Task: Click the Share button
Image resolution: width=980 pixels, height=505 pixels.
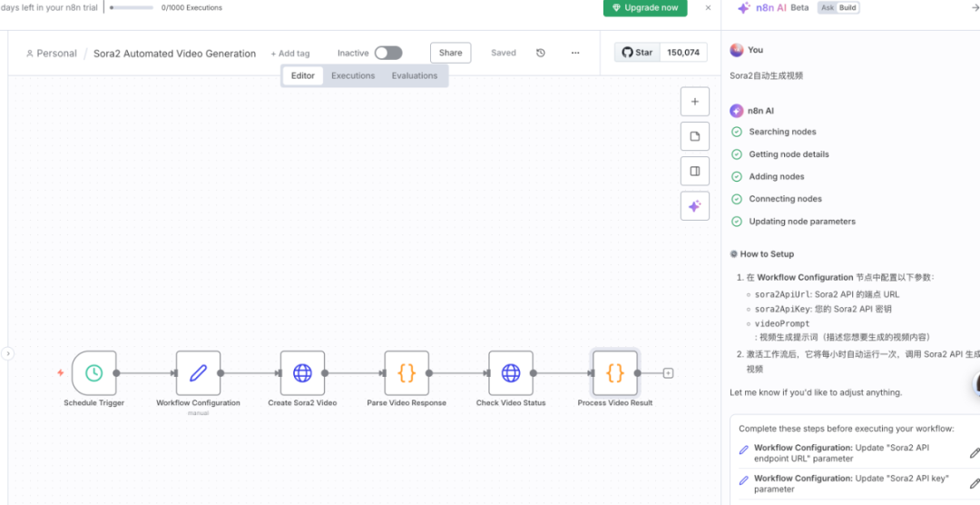Action: pyautogui.click(x=450, y=53)
